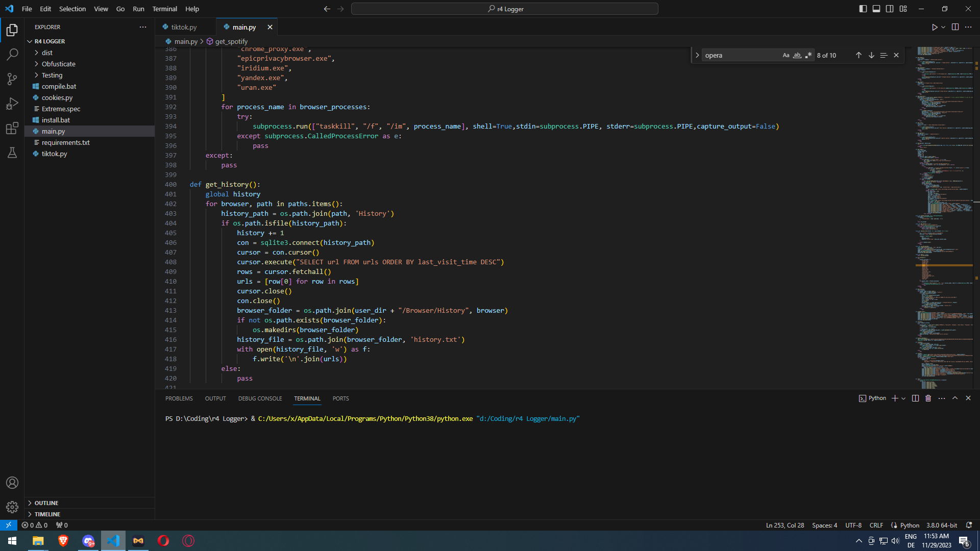Switch to the tiktok.py tab

[184, 27]
